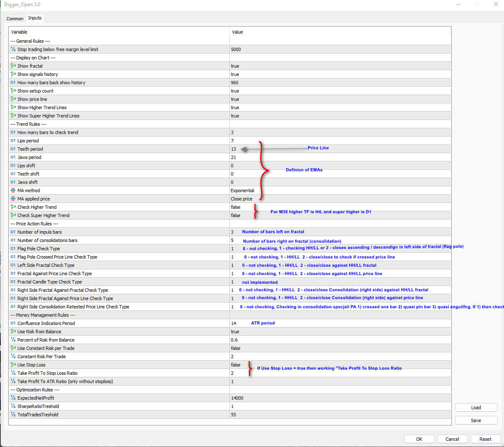Image resolution: width=504 pixels, height=447 pixels.
Task: Click the double icon beside Percent of Risk from Balance
Action: coord(13,340)
